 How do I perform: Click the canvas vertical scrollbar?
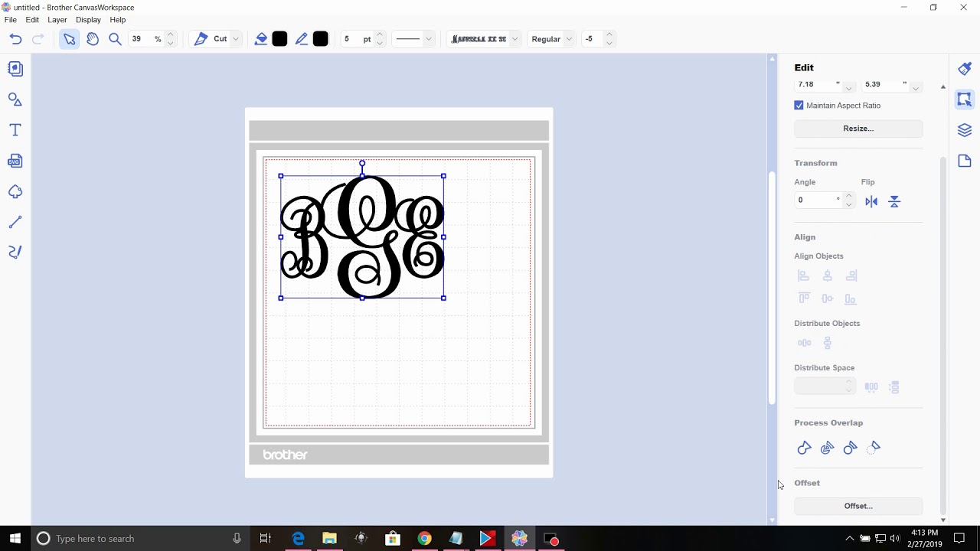pyautogui.click(x=772, y=289)
